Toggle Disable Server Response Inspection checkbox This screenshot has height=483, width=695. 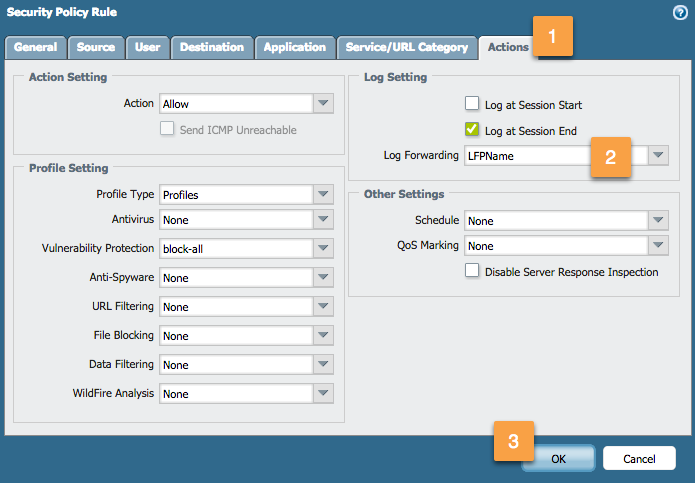472,271
